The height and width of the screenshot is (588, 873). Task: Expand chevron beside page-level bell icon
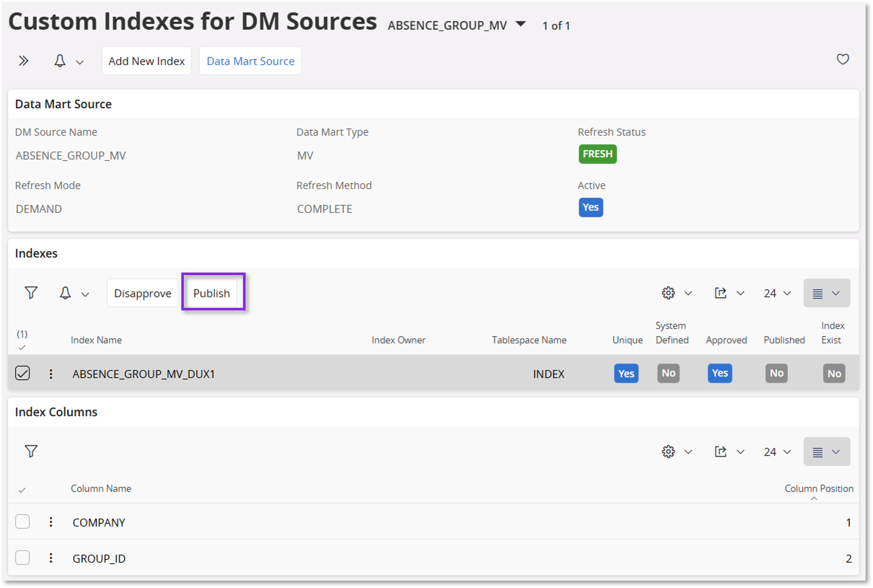[80, 62]
